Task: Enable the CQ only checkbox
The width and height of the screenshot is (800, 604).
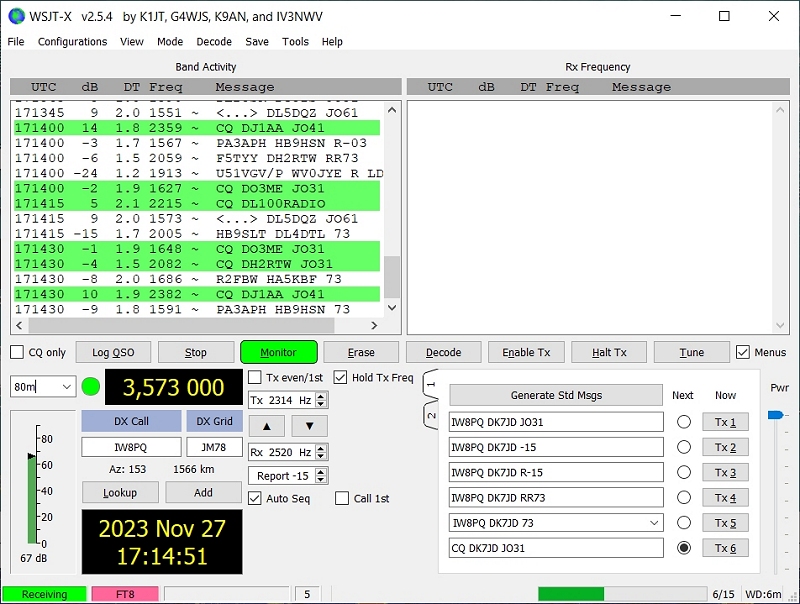Action: pos(17,352)
